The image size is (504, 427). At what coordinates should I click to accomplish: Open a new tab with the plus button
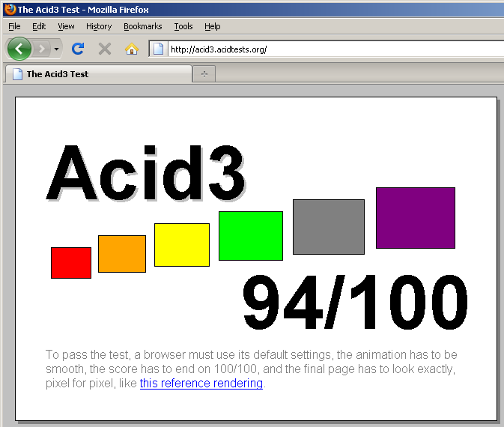(204, 74)
